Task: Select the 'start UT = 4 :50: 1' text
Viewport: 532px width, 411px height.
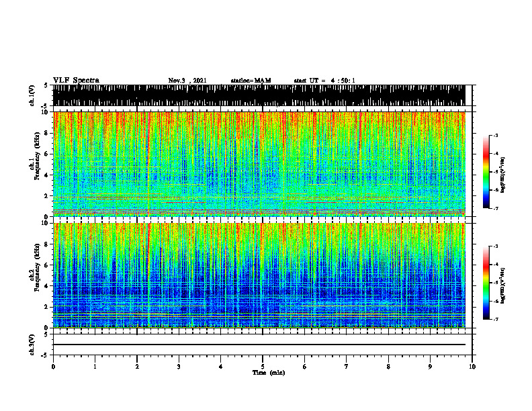Action: click(324, 81)
